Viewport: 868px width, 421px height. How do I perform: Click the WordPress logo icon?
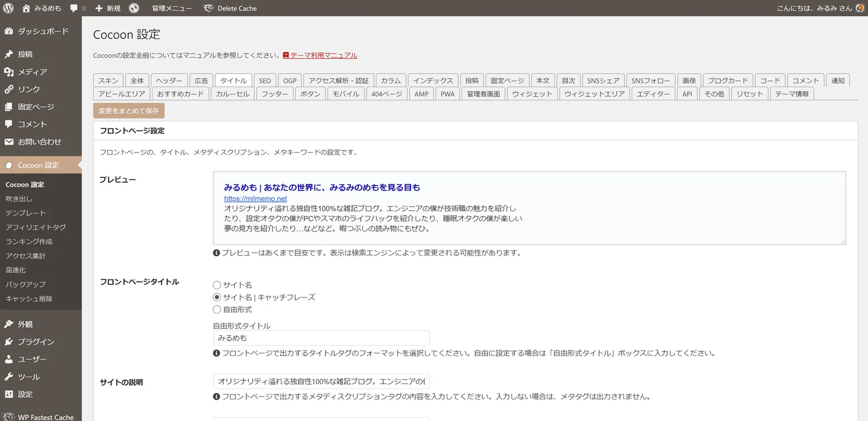point(8,8)
